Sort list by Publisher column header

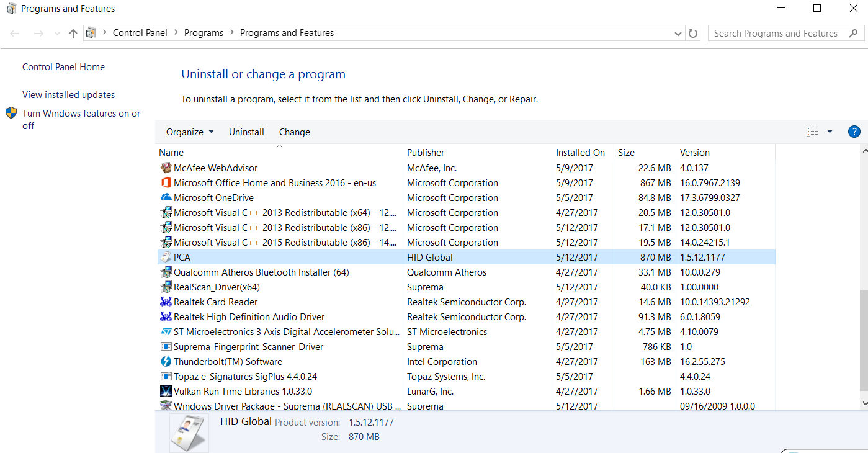[477, 152]
